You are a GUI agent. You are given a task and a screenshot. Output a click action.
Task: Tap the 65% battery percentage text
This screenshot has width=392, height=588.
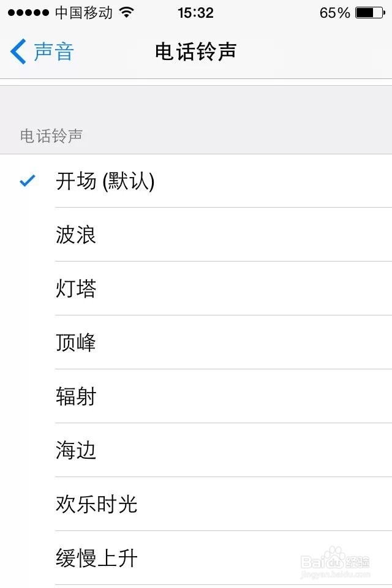coord(334,12)
